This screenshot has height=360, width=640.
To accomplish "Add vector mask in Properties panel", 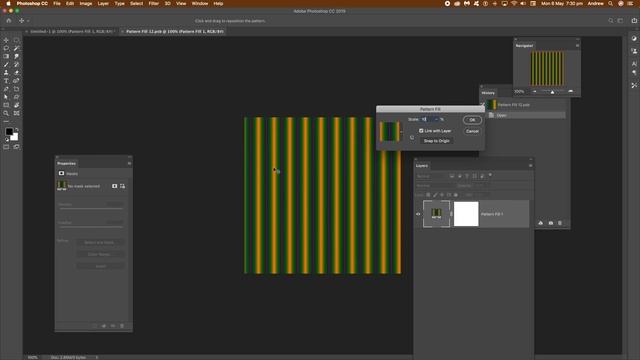I will (x=122, y=186).
